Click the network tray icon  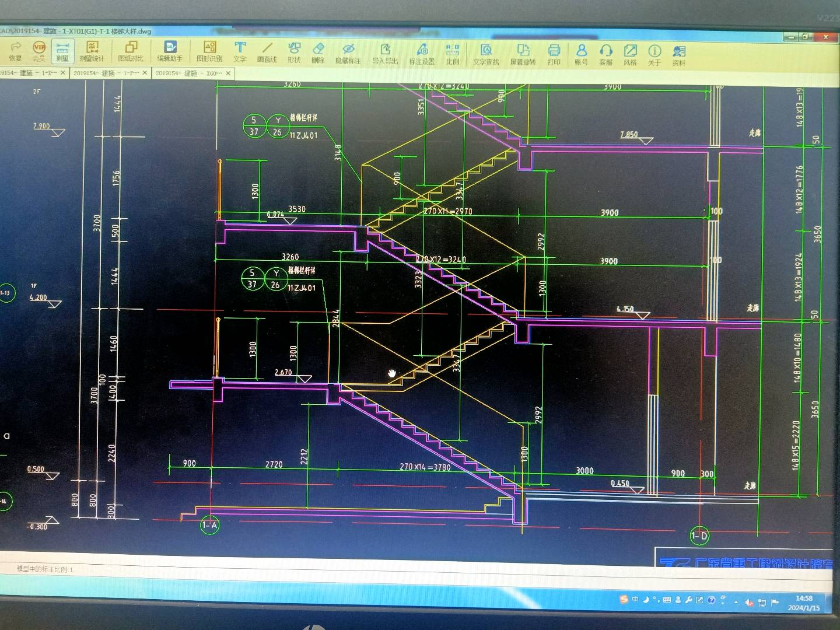tap(762, 603)
